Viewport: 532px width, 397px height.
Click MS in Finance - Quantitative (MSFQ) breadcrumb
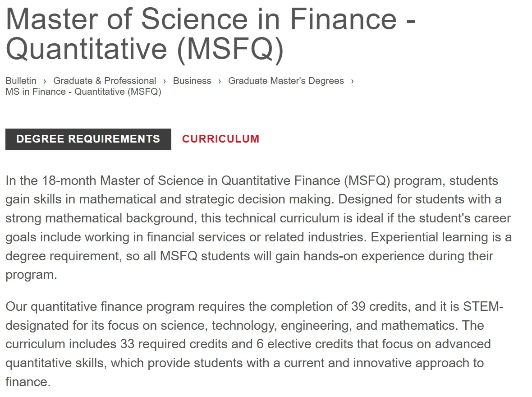coord(83,92)
